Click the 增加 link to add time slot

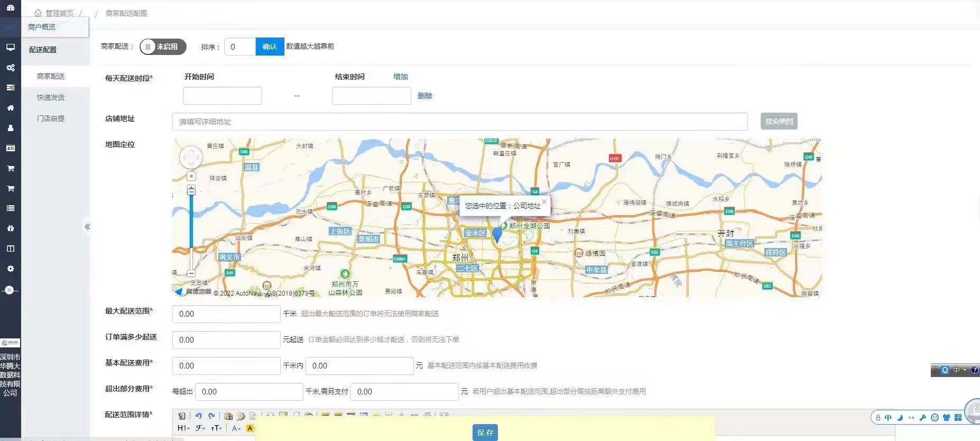coord(400,77)
